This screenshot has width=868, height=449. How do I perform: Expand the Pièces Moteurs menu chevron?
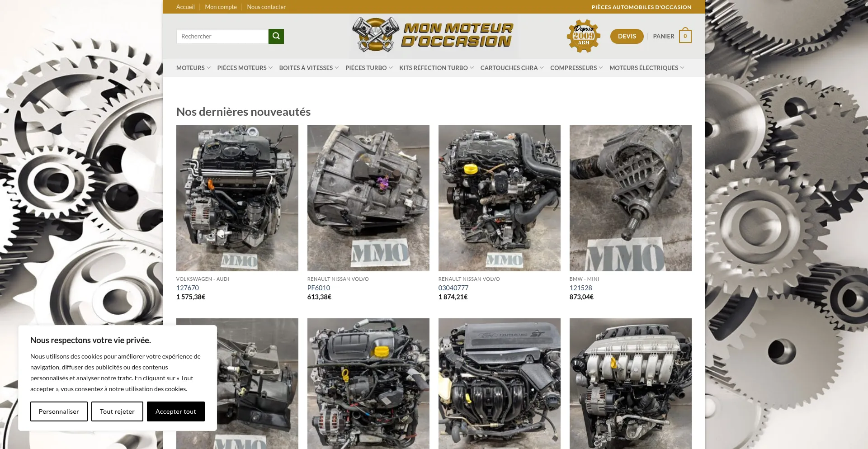point(270,68)
